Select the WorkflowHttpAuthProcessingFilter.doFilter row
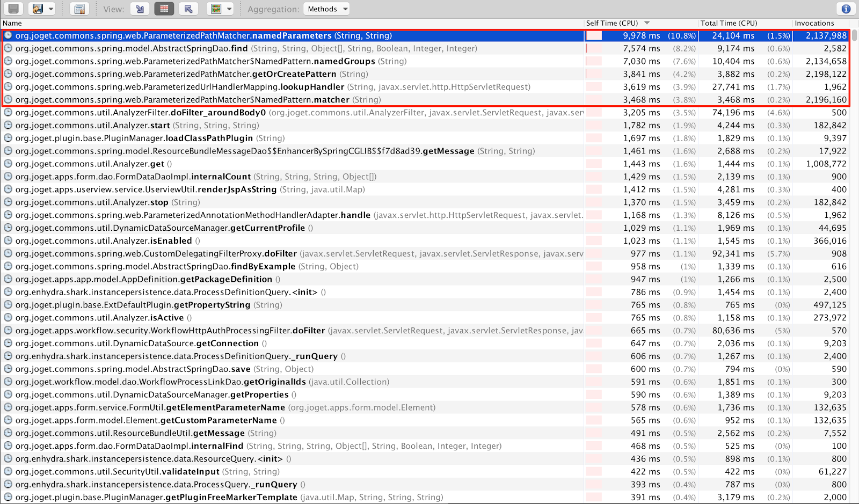This screenshot has width=859, height=504. (425, 331)
